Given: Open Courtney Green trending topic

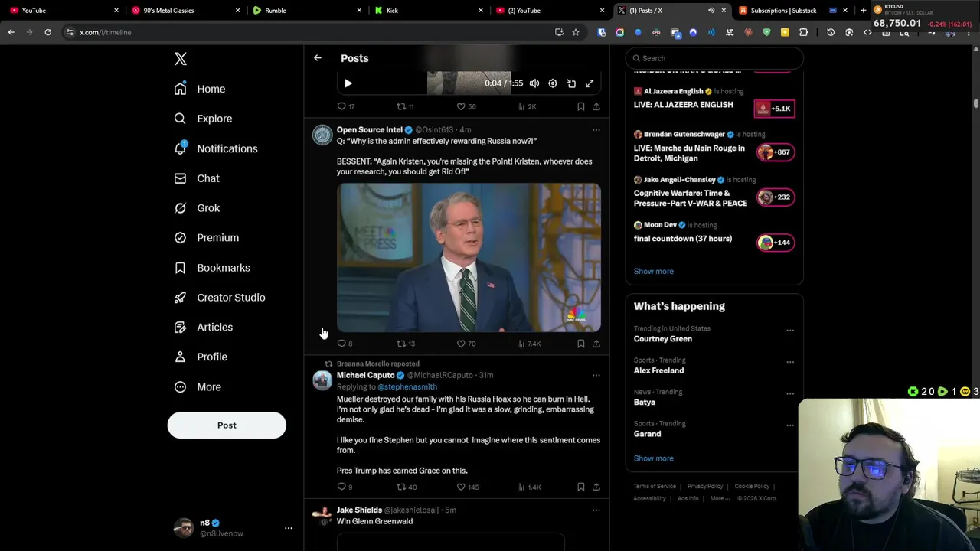Looking at the screenshot, I should [x=663, y=339].
